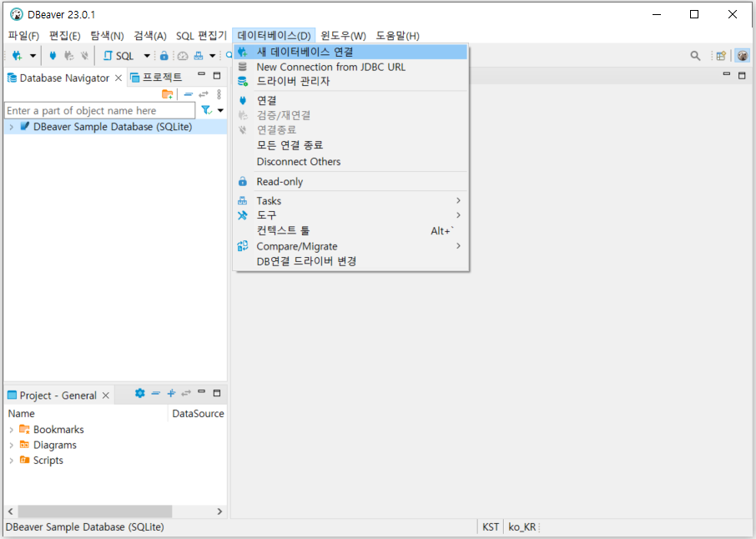Viewport: 756px width, 539px height.
Task: Minimize the Database Navigator panel
Action: click(202, 75)
